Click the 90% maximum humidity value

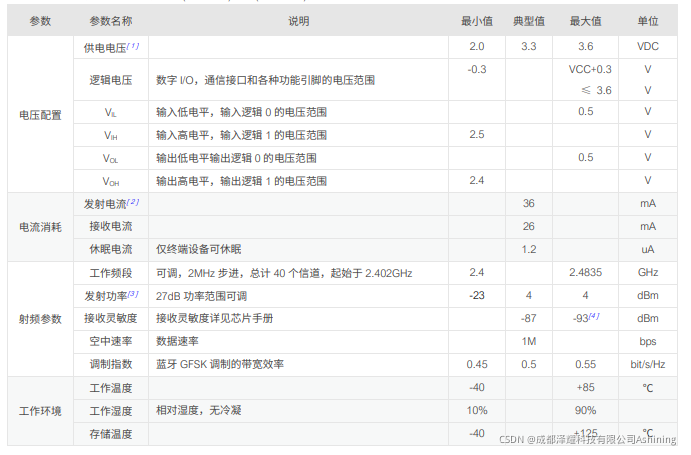(585, 410)
